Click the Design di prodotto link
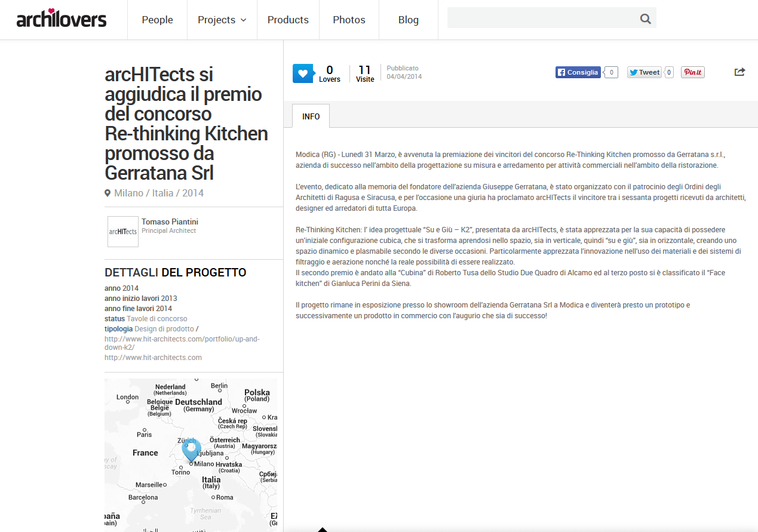The image size is (758, 532). point(164,329)
